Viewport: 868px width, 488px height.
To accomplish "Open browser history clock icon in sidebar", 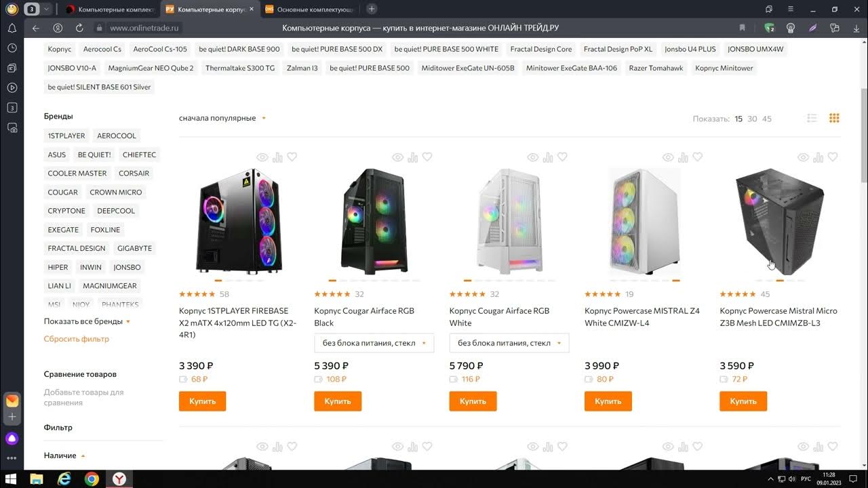I will coord(12,48).
